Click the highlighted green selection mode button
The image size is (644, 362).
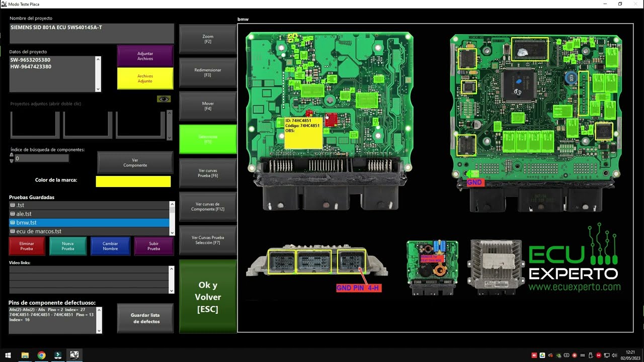[208, 139]
